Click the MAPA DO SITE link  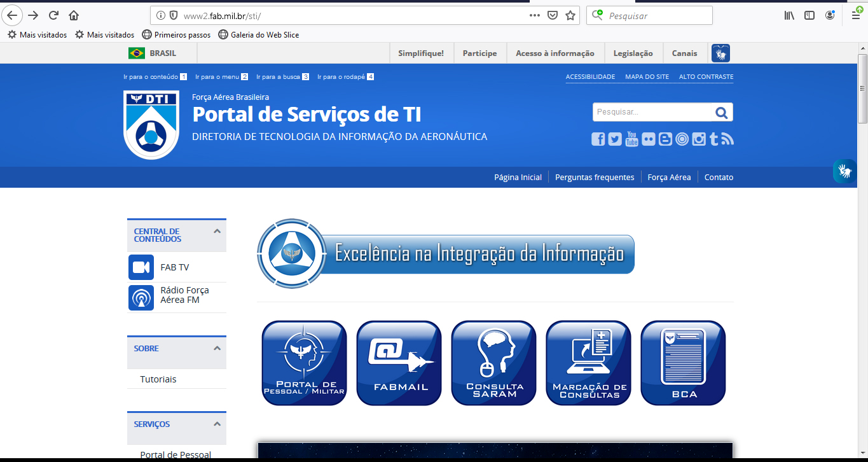click(x=647, y=77)
